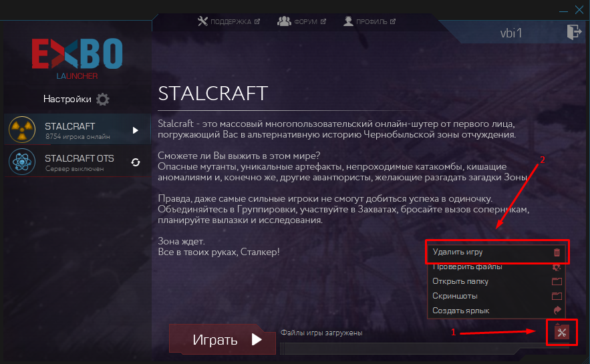This screenshot has width=590, height=364.
Task: Click the vbi1 username label
Action: click(x=511, y=33)
